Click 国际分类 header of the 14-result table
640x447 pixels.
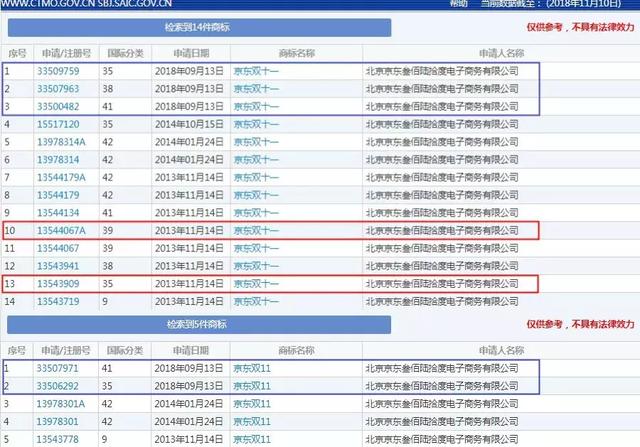pos(125,53)
